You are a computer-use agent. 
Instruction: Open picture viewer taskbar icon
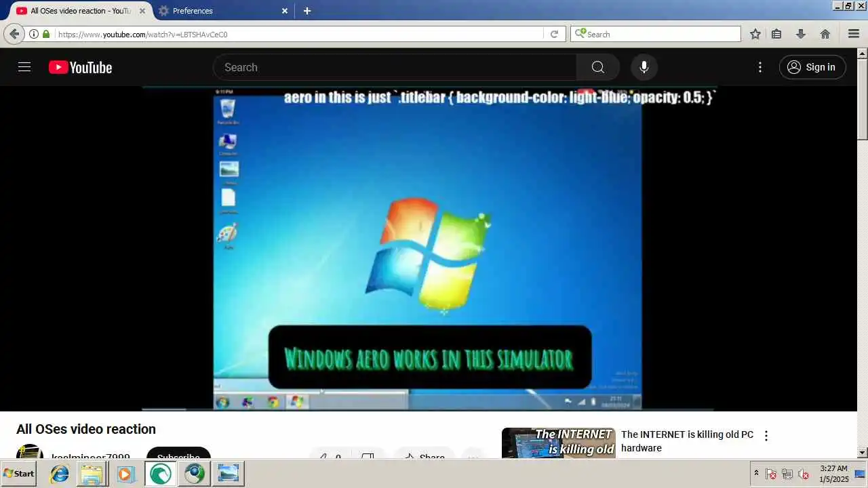pos(229,474)
